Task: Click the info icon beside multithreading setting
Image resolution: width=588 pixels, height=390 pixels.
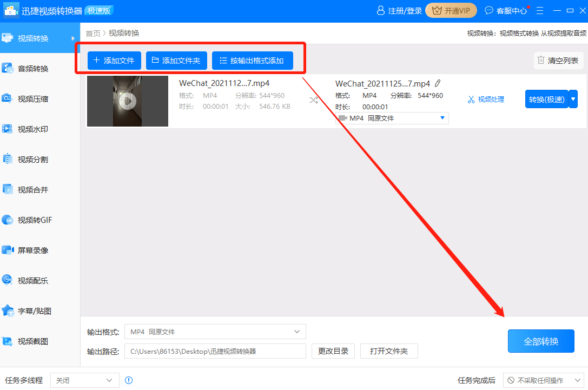Action: (129, 380)
